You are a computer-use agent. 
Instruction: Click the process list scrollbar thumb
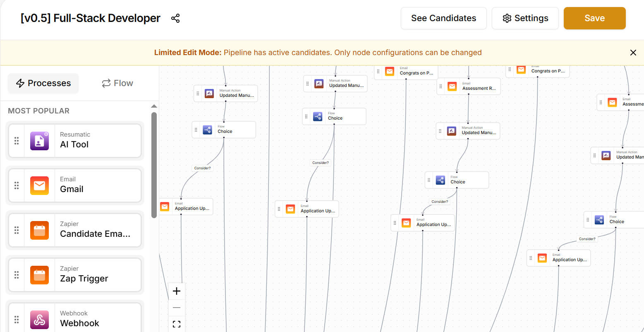(154, 165)
